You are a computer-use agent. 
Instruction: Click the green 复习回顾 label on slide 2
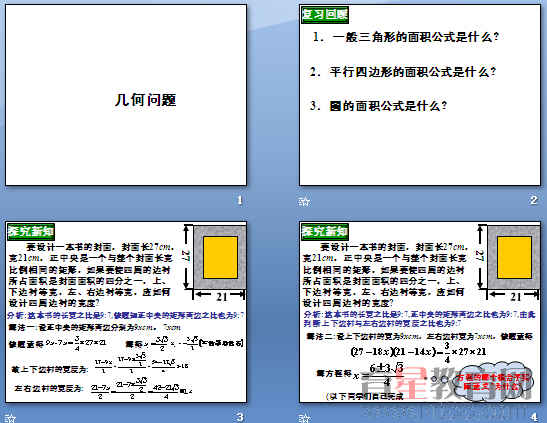[x=325, y=15]
